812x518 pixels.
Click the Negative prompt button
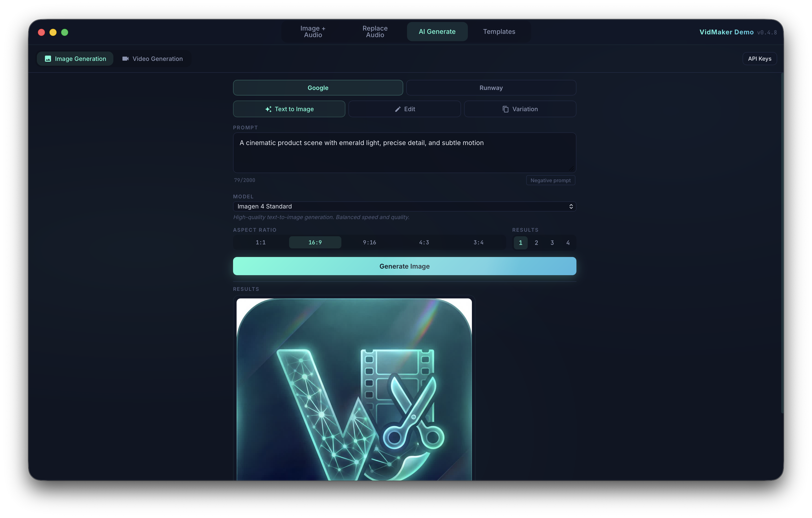tap(550, 180)
